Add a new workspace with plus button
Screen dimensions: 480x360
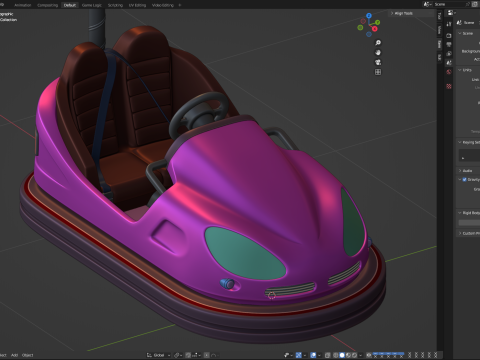coord(180,5)
